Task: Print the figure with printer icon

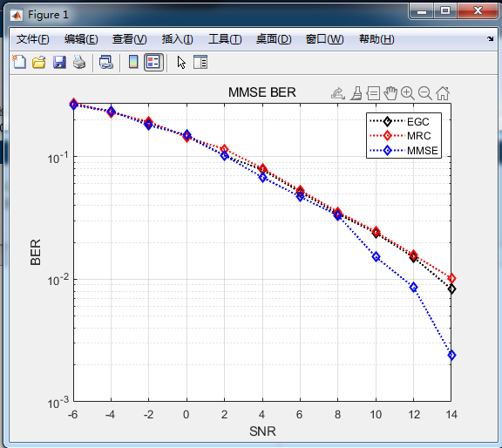Action: click(79, 62)
